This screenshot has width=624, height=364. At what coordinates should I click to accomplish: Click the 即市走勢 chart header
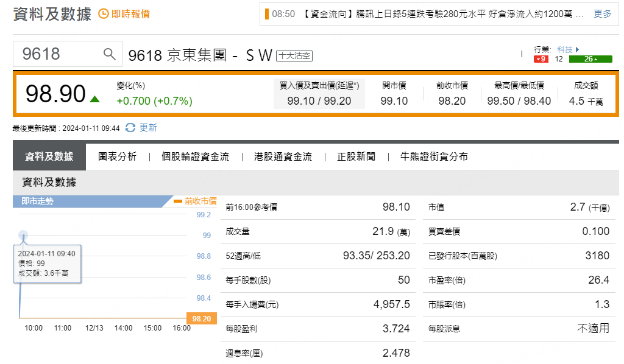[93, 201]
